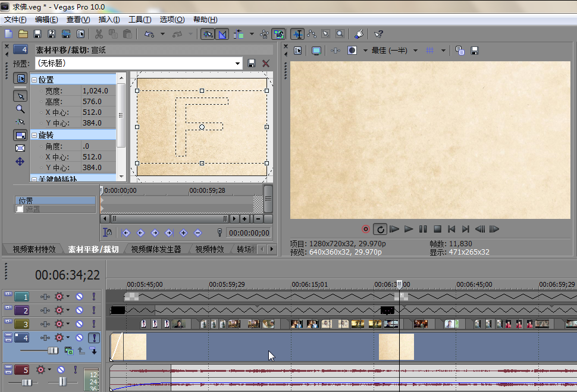Mute audio track 5
This screenshot has height=392, width=577.
coord(61,369)
